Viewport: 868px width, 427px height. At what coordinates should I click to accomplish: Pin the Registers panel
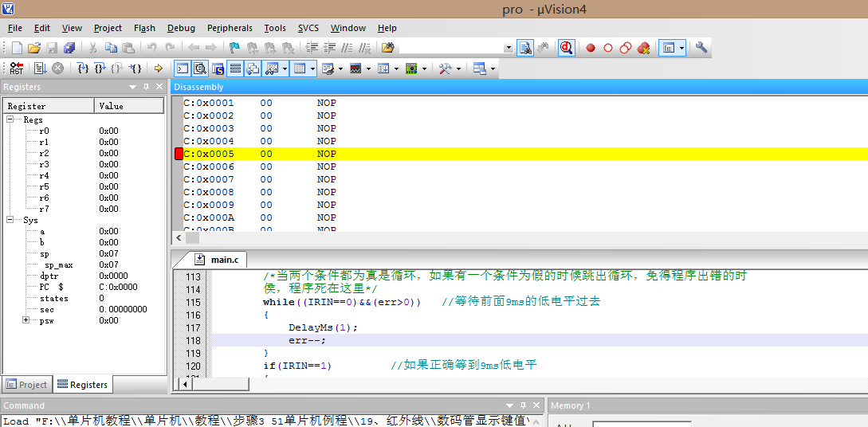(x=146, y=87)
